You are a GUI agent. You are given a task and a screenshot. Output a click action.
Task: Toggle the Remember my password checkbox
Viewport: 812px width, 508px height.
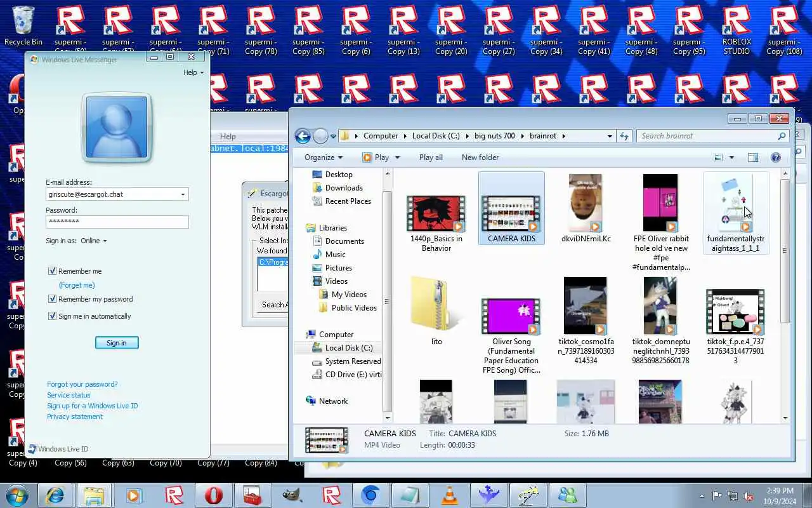tap(52, 299)
